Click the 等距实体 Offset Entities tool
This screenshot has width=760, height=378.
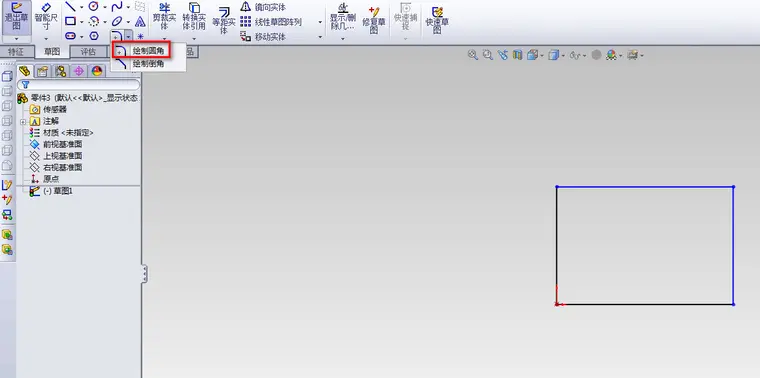point(223,19)
